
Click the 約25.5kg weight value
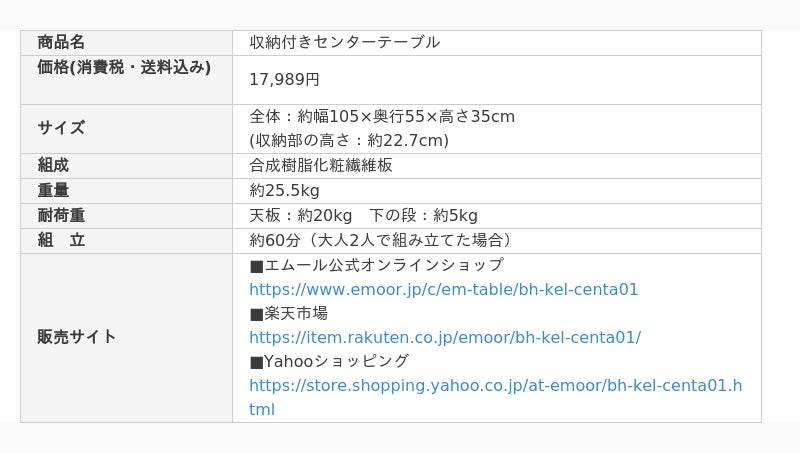[x=284, y=191]
